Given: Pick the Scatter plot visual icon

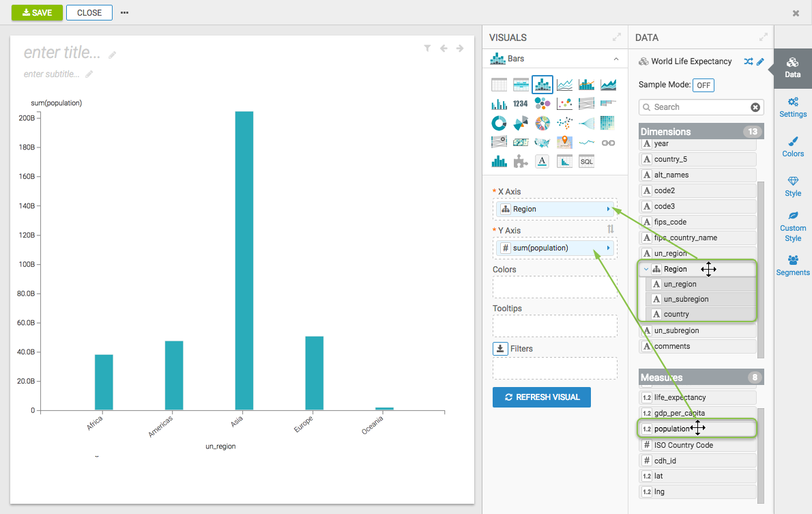Looking at the screenshot, I should coord(564,104).
